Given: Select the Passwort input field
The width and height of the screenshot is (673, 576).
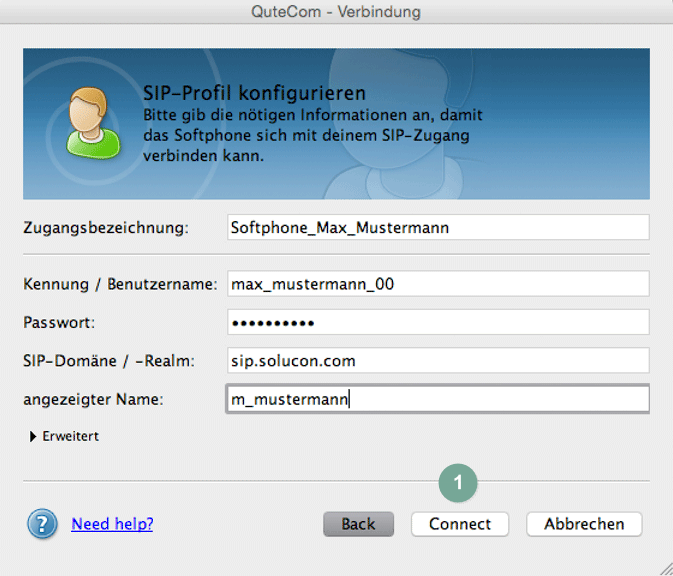Looking at the screenshot, I should pyautogui.click(x=438, y=322).
